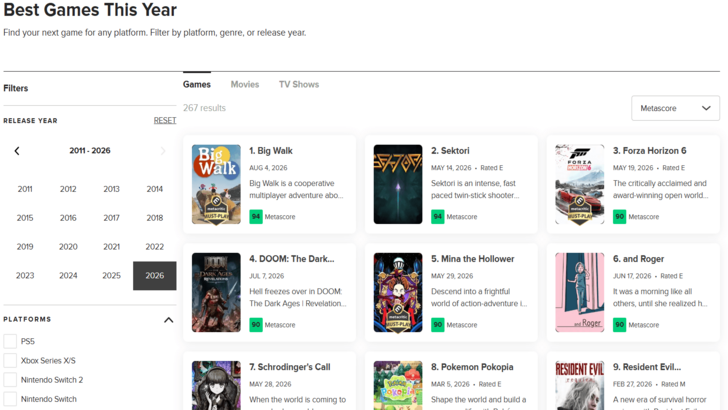The height and width of the screenshot is (410, 728).
Task: Open the Mina the Hollower cover image
Action: (398, 293)
